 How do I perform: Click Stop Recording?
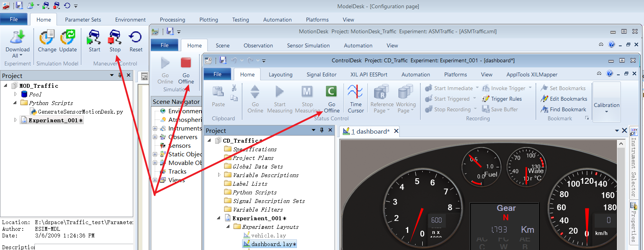point(448,109)
